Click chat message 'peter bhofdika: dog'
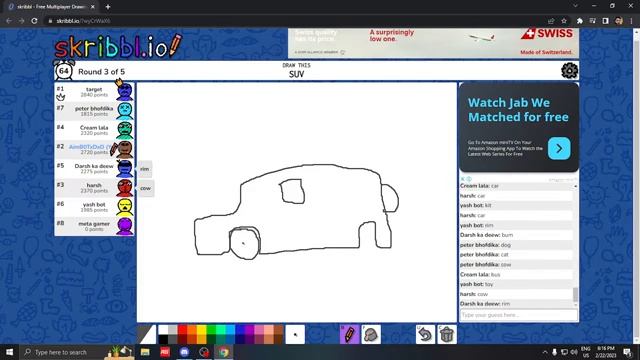Image resolution: width=640 pixels, height=360 pixels. (516, 245)
